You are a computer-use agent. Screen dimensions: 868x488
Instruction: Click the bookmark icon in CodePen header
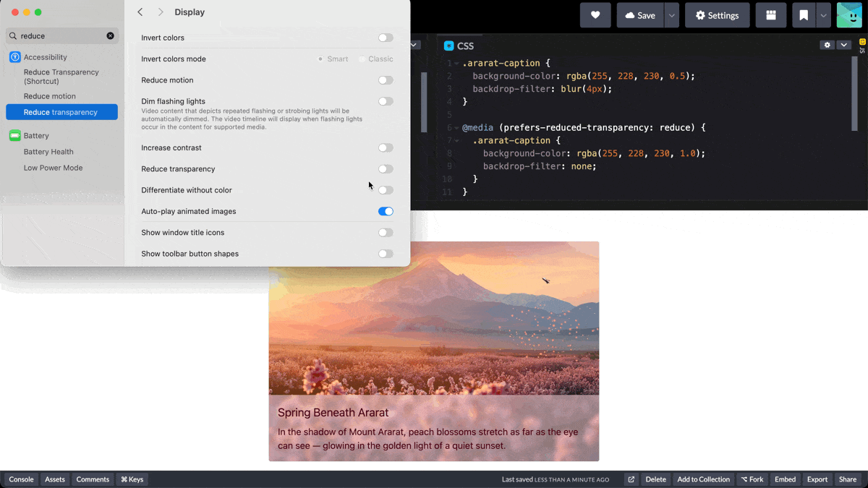click(x=804, y=15)
